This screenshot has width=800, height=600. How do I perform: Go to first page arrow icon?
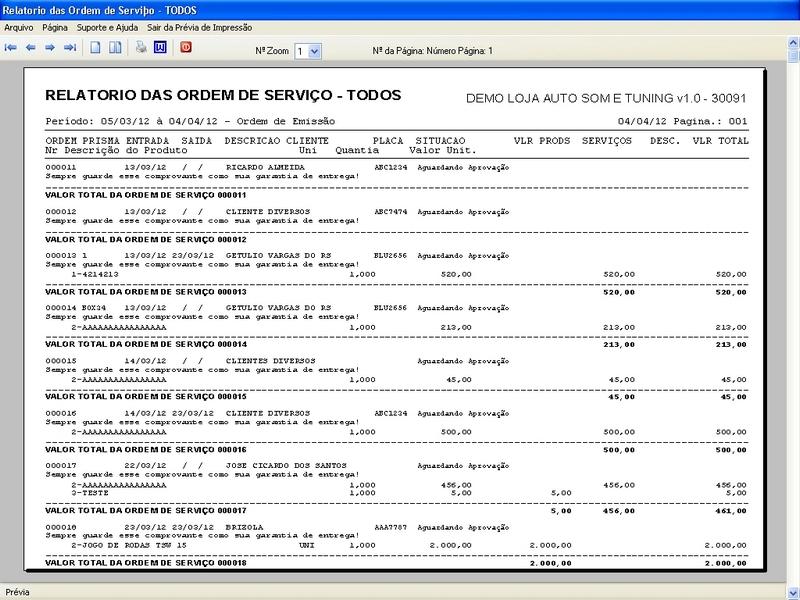pos(11,48)
